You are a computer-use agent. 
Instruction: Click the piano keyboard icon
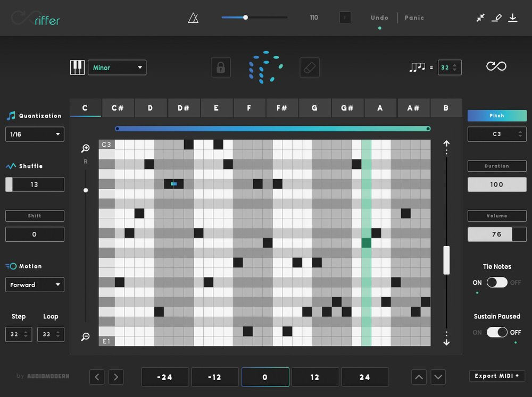77,67
